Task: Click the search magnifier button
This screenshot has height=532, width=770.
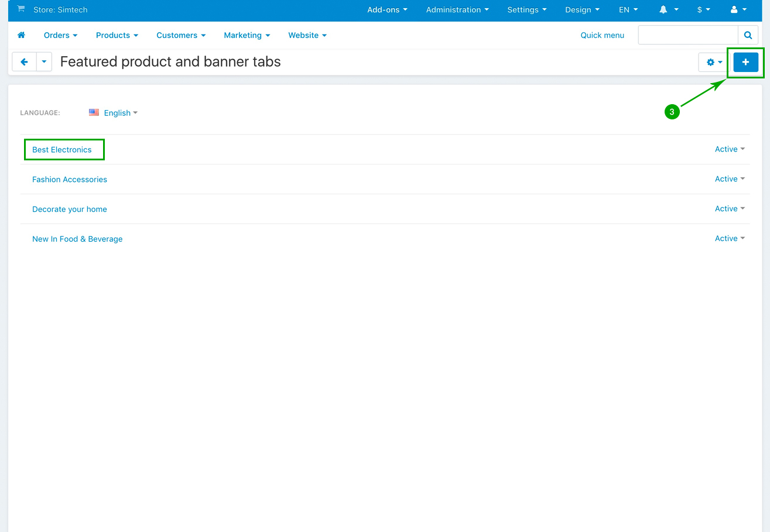Action: tap(748, 35)
